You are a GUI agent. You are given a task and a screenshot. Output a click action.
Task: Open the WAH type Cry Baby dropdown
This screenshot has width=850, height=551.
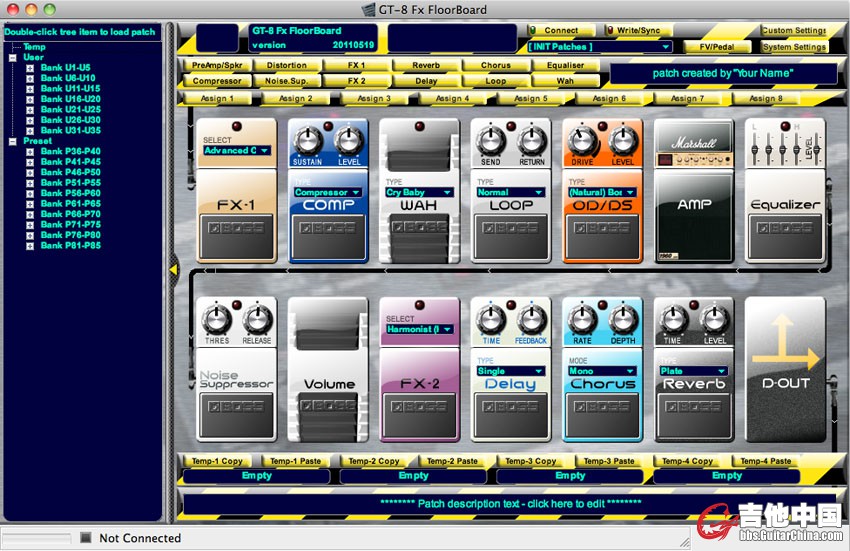point(419,192)
